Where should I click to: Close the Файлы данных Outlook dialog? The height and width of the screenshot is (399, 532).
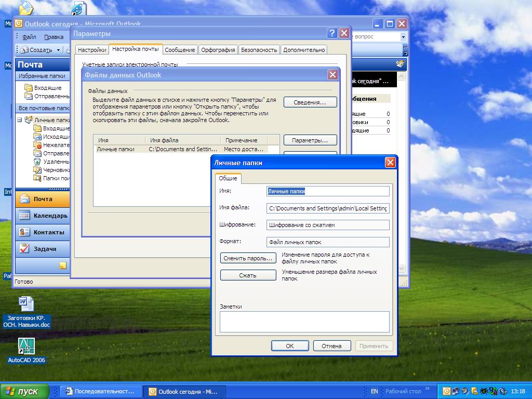[332, 75]
